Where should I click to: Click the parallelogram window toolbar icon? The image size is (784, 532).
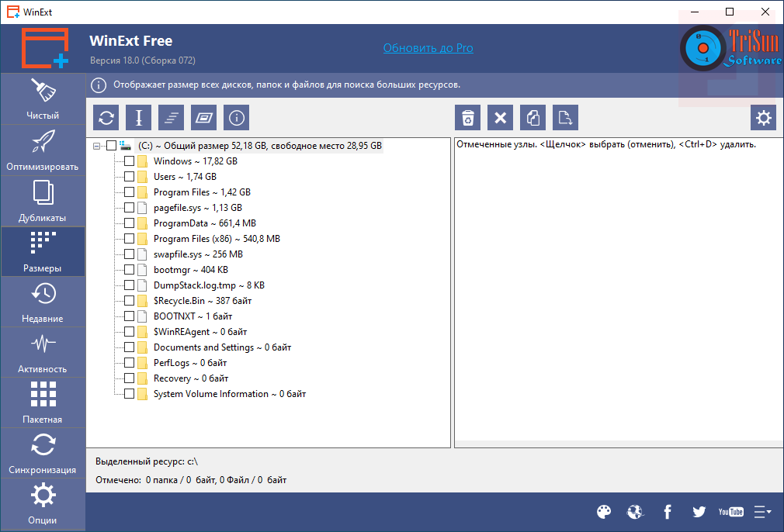pos(203,118)
